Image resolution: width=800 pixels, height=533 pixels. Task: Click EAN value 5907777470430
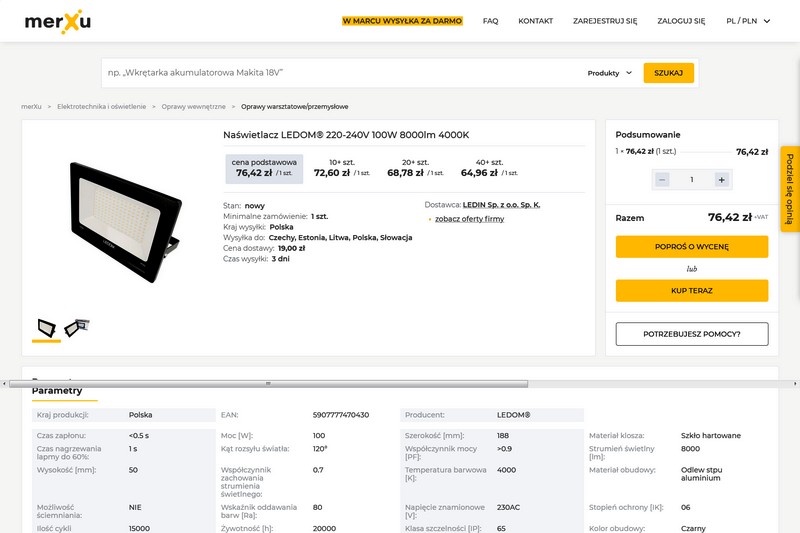341,415
